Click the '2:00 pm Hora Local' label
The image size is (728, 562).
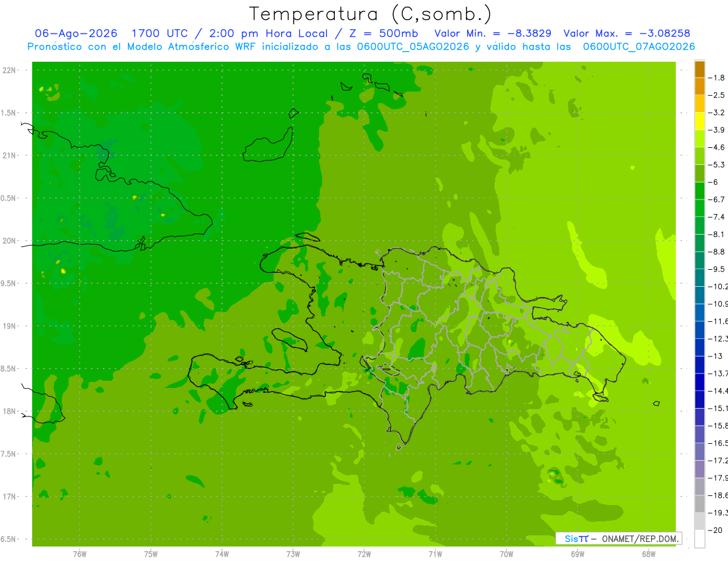[268, 33]
